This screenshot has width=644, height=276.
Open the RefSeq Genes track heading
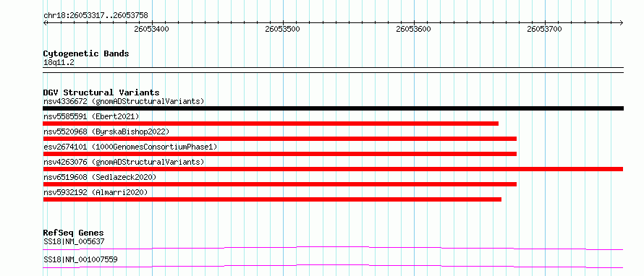73,233
